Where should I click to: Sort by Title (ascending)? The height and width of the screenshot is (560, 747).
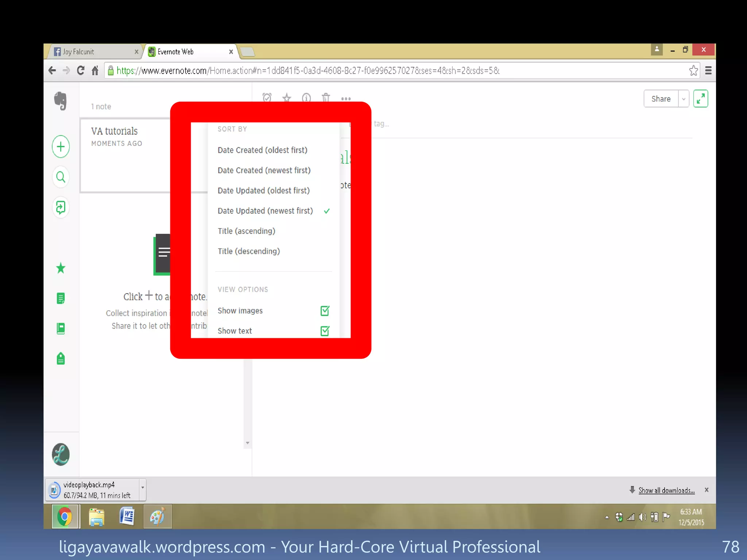[247, 231]
